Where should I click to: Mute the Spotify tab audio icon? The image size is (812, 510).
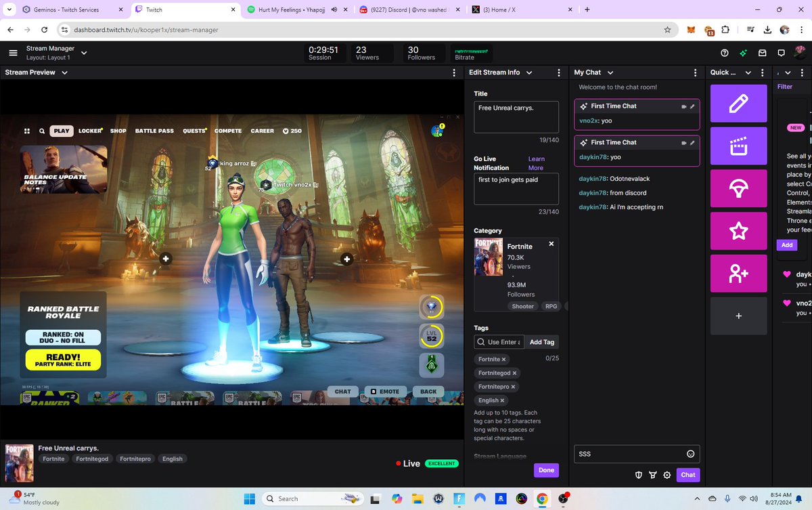(x=334, y=9)
